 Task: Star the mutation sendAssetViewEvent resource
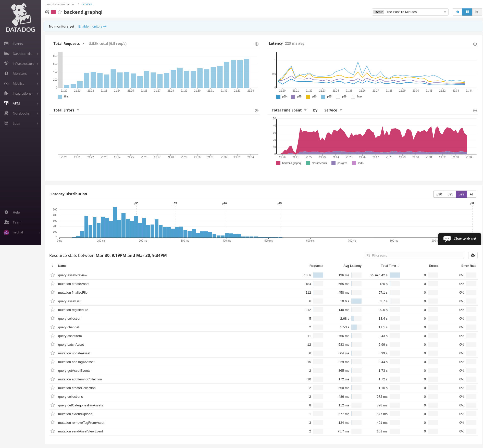coord(53,431)
